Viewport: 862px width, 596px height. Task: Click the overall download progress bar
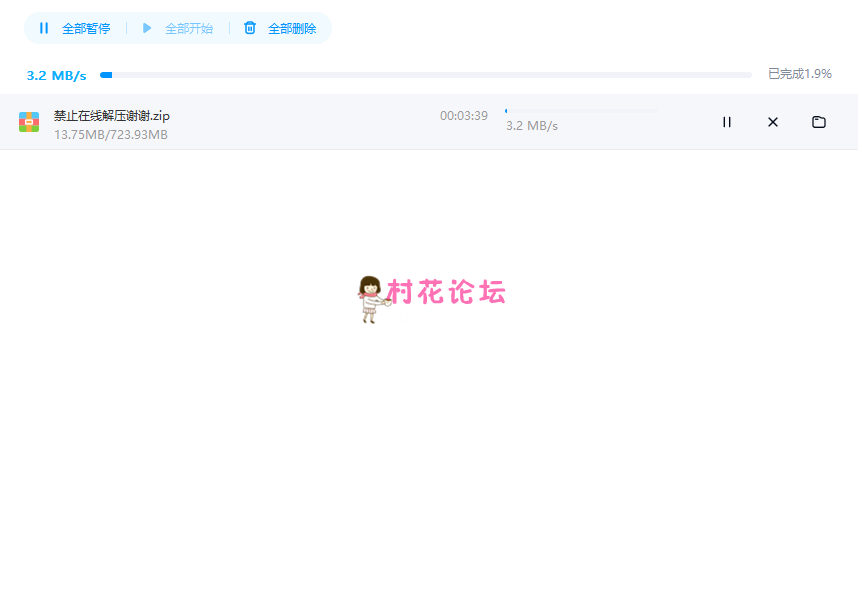[426, 75]
